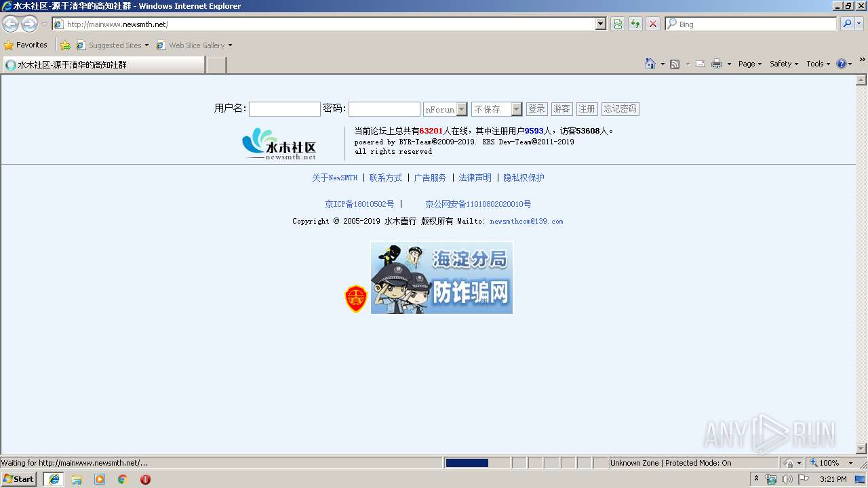The image size is (868, 488).
Task: Open the Favorites star button
Action: [x=26, y=45]
